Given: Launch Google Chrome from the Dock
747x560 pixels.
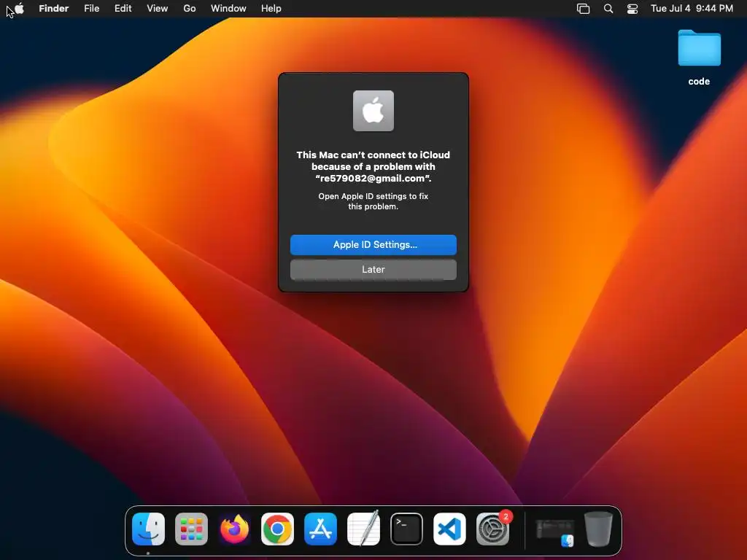Looking at the screenshot, I should pyautogui.click(x=277, y=529).
